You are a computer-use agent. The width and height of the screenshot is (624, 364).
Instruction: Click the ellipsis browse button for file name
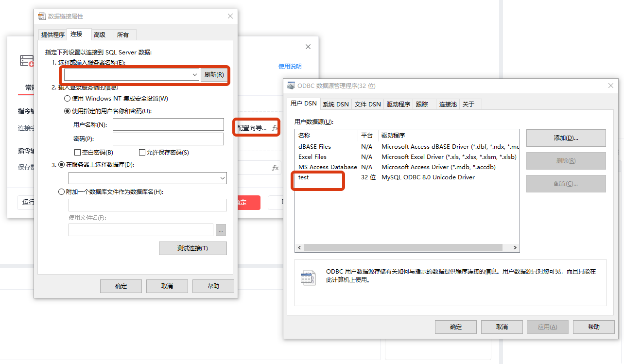coord(221,230)
